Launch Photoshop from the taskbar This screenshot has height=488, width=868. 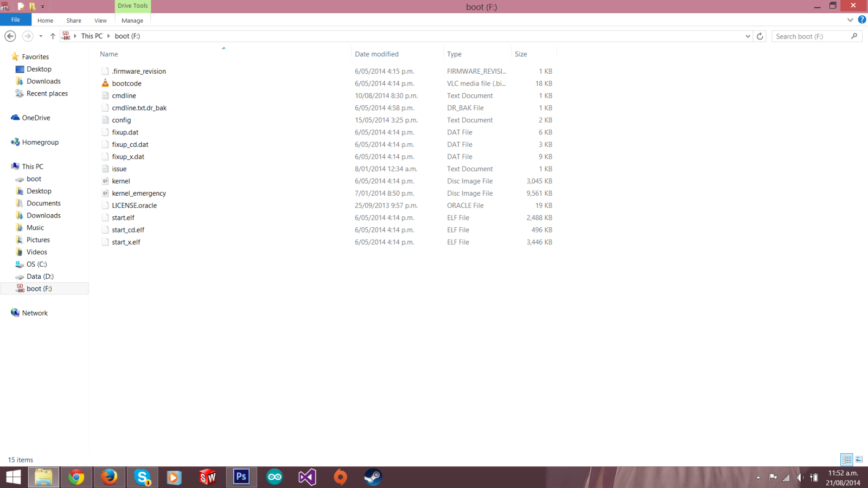[241, 477]
